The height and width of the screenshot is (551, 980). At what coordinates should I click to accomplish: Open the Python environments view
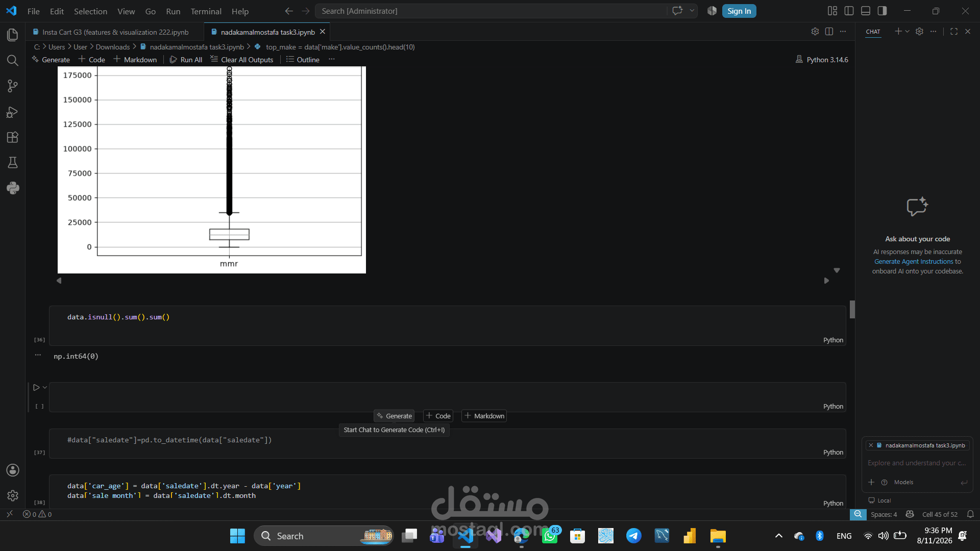pos(13,188)
